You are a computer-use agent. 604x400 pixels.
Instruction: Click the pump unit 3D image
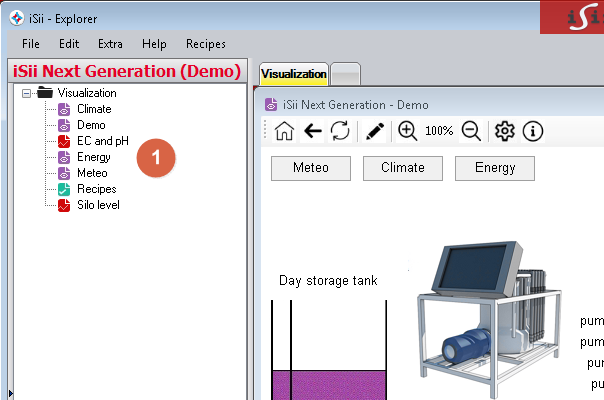(490, 319)
